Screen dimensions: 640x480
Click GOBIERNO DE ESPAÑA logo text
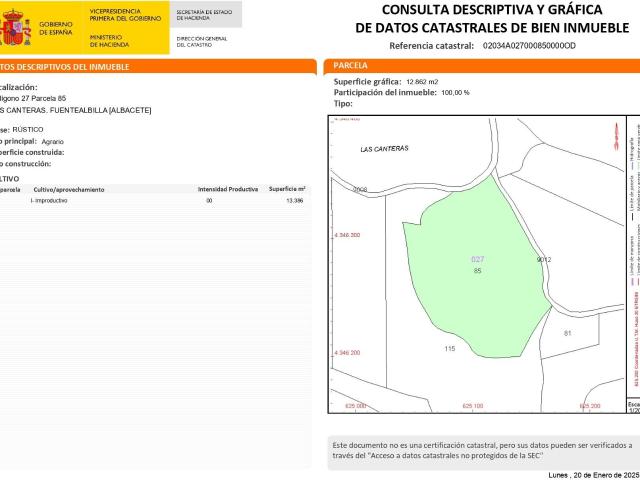[x=56, y=28]
